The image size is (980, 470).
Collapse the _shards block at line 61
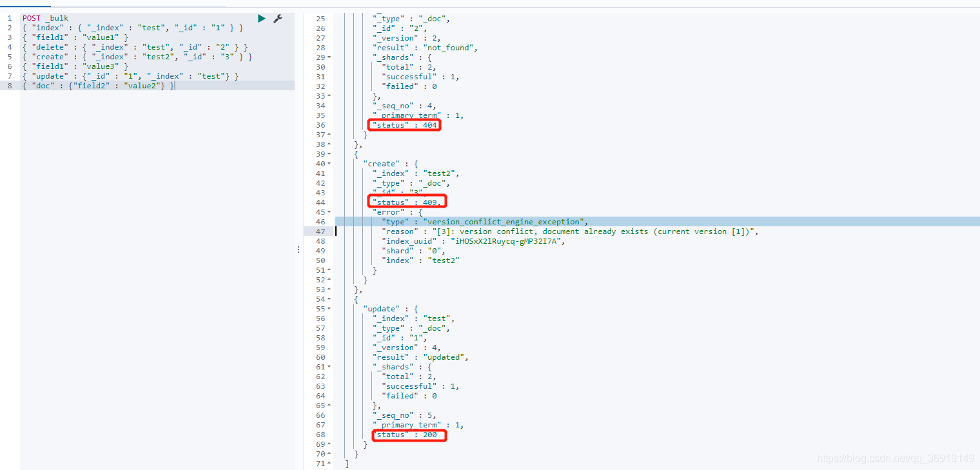click(329, 367)
